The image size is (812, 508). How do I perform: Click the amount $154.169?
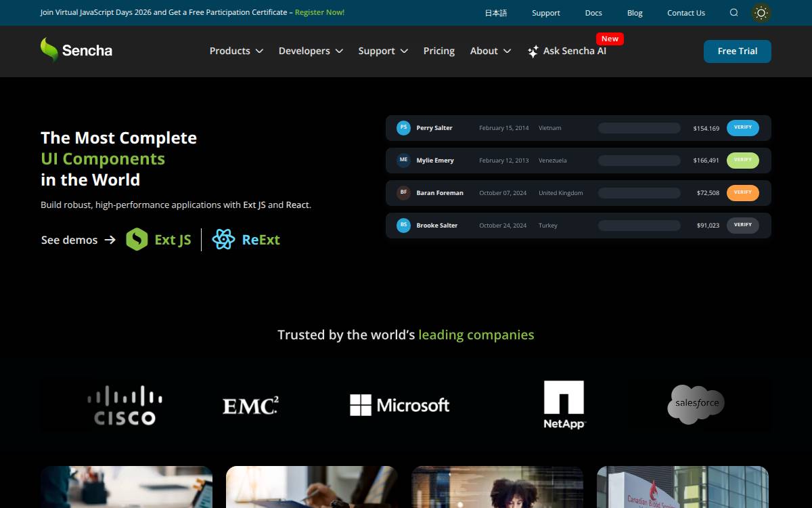click(x=706, y=128)
